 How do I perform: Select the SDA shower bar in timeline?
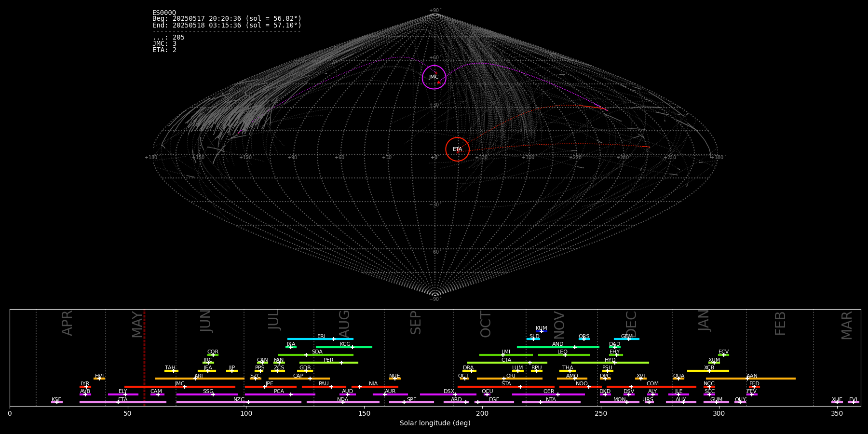coord(316,355)
